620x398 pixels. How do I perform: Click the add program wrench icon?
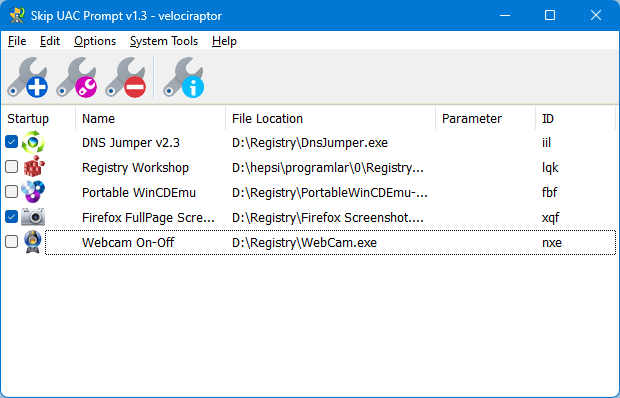(x=28, y=77)
